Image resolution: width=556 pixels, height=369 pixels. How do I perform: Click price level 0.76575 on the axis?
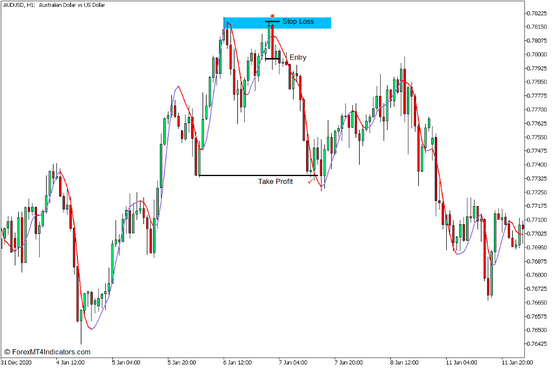(536, 317)
